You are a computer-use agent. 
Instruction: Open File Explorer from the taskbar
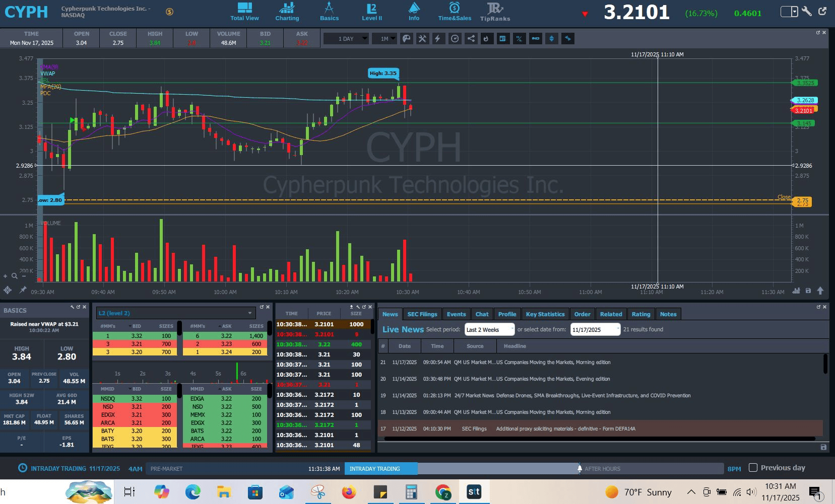pyautogui.click(x=224, y=492)
